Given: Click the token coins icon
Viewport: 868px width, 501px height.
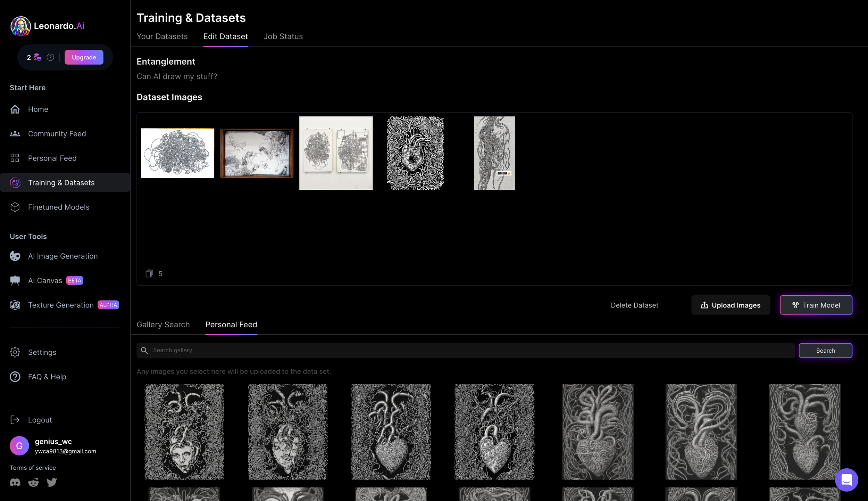Looking at the screenshot, I should click(x=37, y=57).
